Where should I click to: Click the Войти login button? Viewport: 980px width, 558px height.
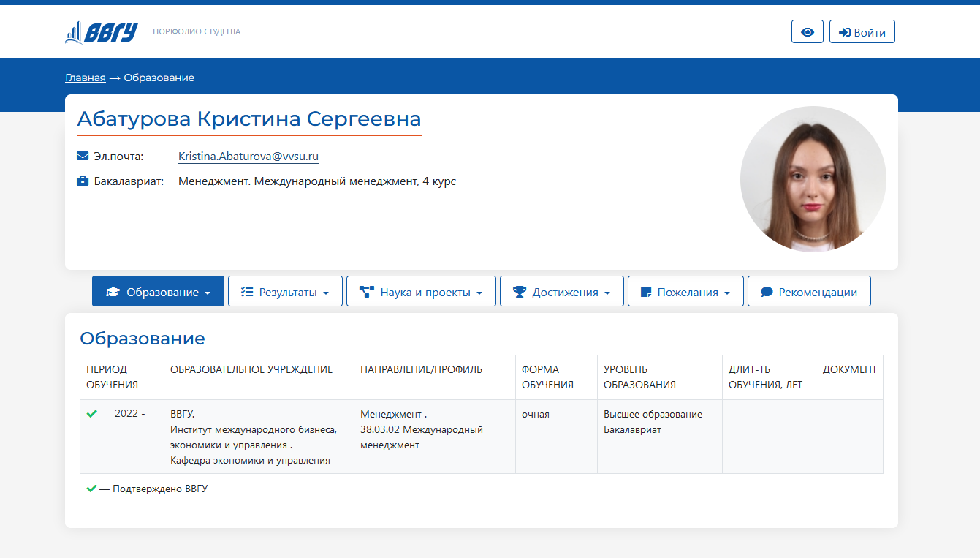(862, 32)
